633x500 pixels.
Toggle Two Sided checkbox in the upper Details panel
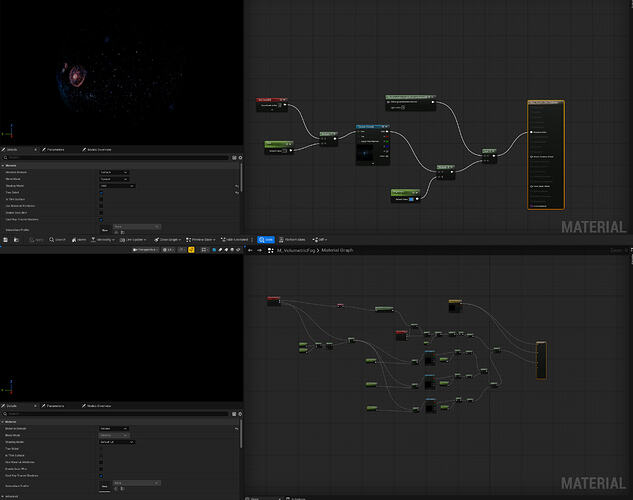point(101,192)
